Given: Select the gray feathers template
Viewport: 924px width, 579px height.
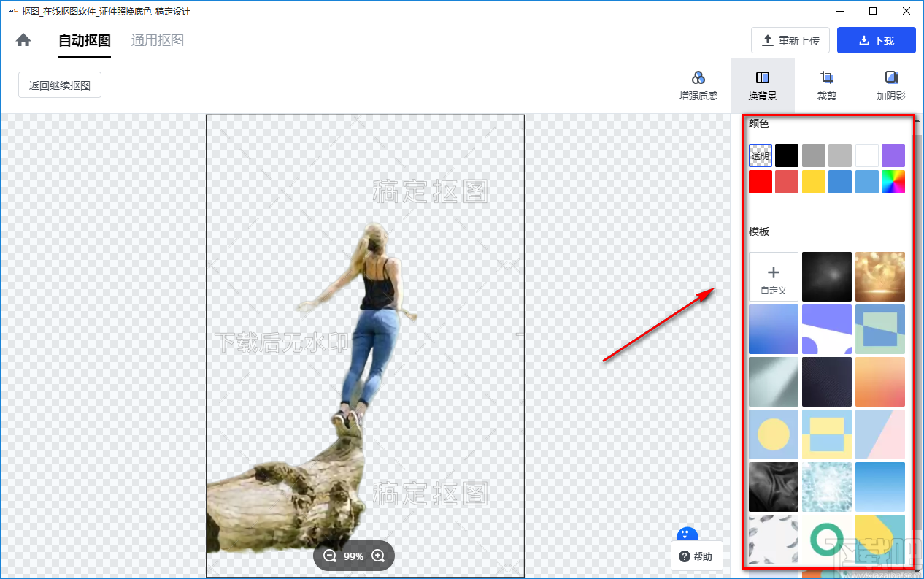Looking at the screenshot, I should (x=774, y=540).
